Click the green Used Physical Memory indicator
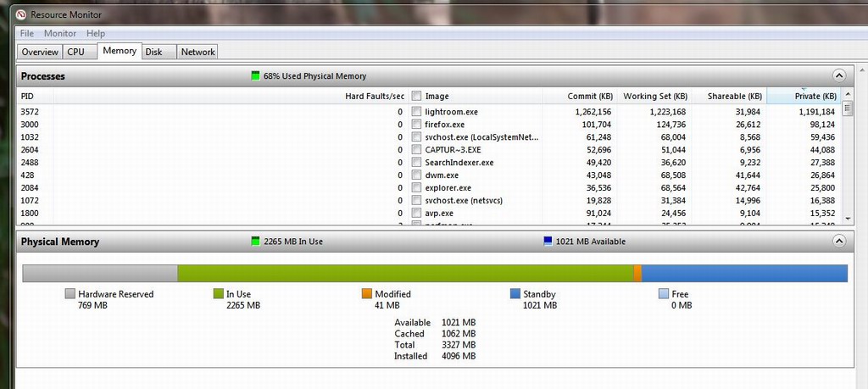Image resolution: width=868 pixels, height=389 pixels. click(x=256, y=76)
